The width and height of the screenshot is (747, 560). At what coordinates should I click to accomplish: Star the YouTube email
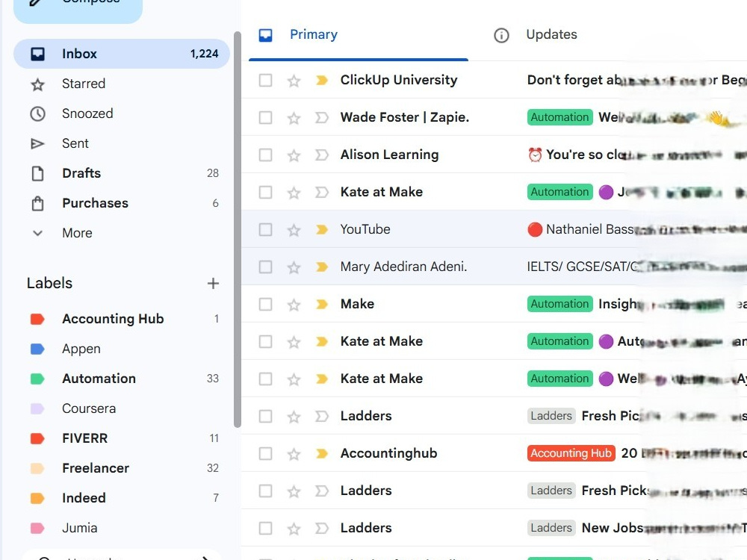point(294,231)
